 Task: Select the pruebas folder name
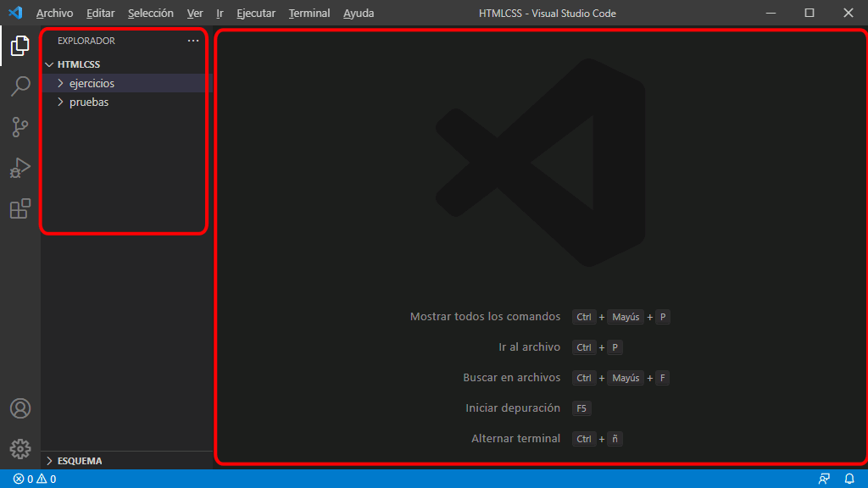(89, 102)
